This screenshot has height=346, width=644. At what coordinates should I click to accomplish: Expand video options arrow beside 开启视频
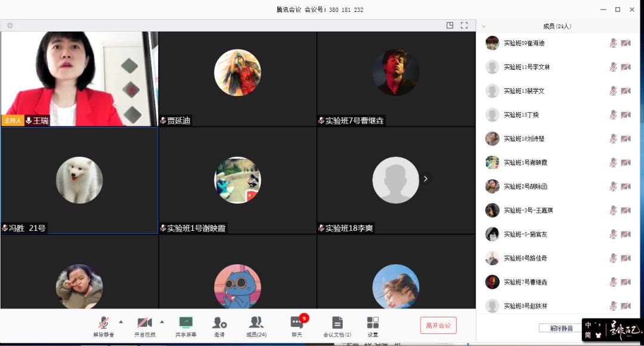coord(162,321)
